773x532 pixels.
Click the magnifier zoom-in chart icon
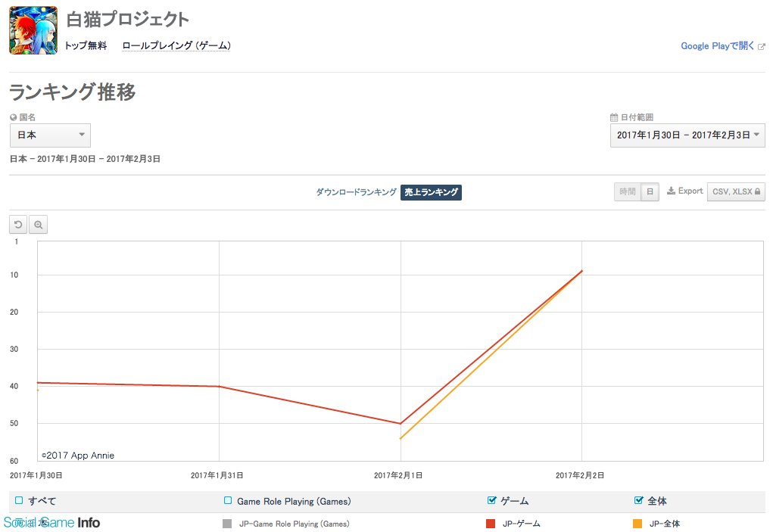[x=38, y=225]
